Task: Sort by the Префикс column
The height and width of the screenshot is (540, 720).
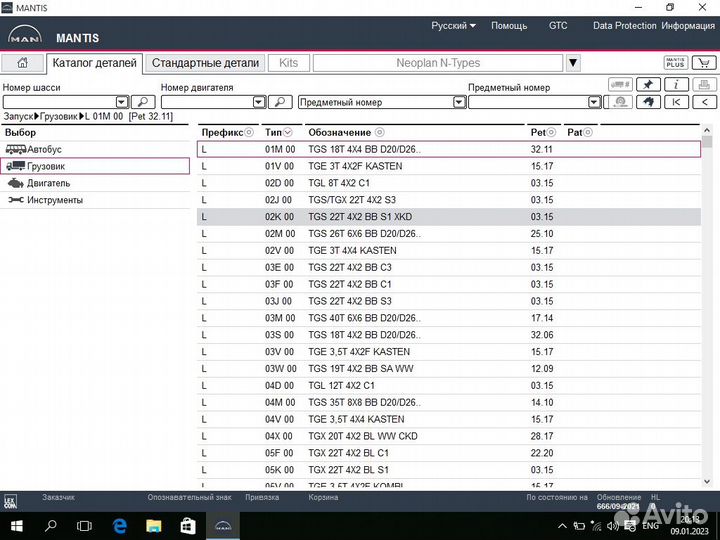Action: (227, 132)
